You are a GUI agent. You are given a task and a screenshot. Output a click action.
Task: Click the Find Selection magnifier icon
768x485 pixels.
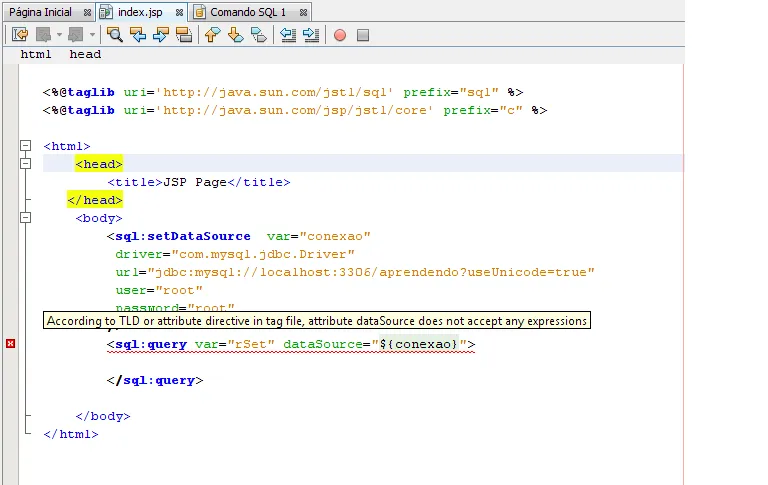click(x=115, y=35)
